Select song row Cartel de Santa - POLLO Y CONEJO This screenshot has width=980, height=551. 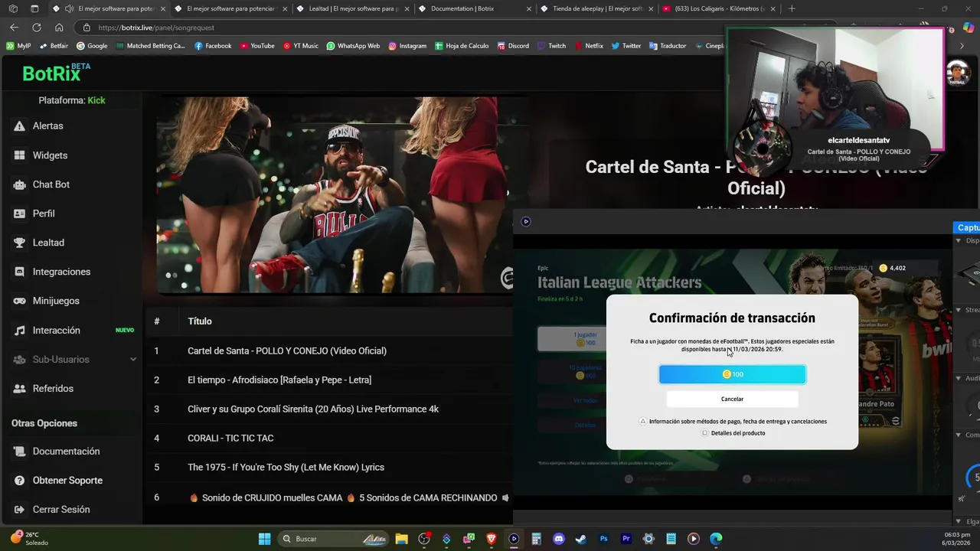coord(329,350)
